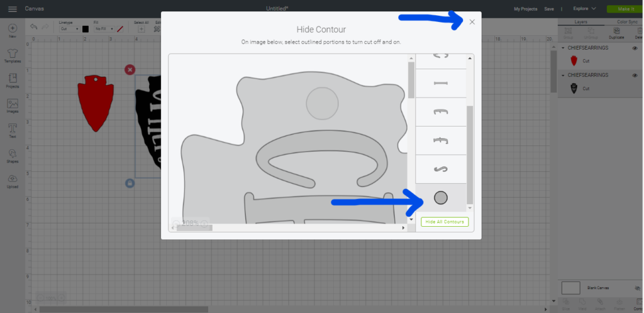Close the Hide Contour dialog
The width and height of the screenshot is (644, 313).
[x=472, y=22]
